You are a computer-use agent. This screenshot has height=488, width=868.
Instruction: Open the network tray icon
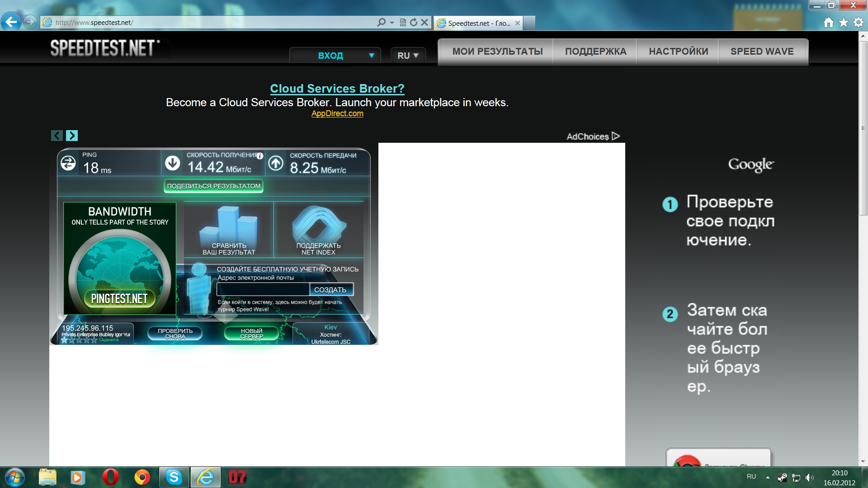tap(796, 478)
